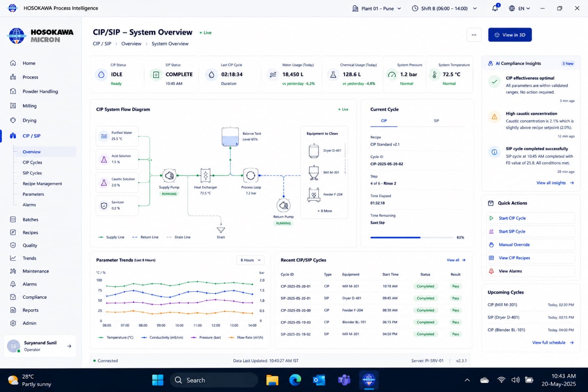
Task: Click the Start CIP Cycle action
Action: click(531, 218)
